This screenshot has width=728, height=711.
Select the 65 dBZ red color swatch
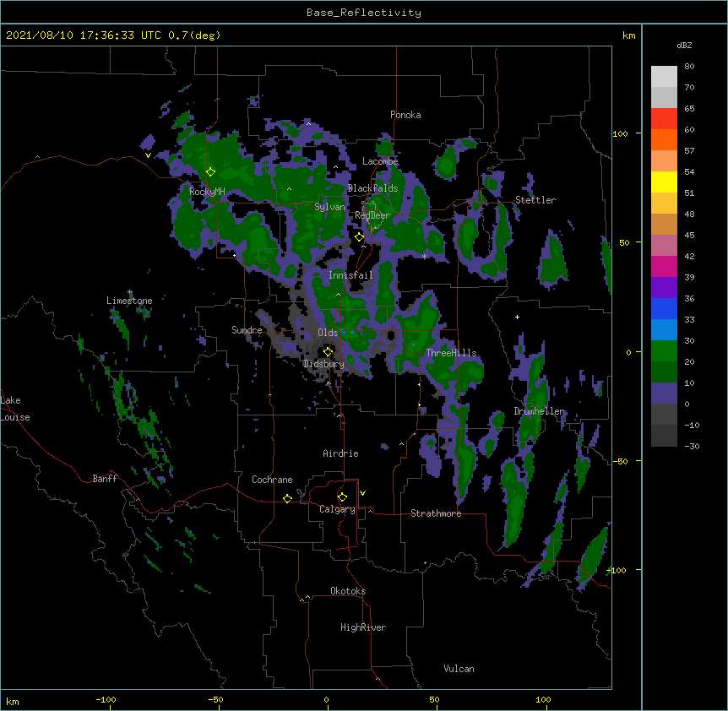[x=664, y=119]
